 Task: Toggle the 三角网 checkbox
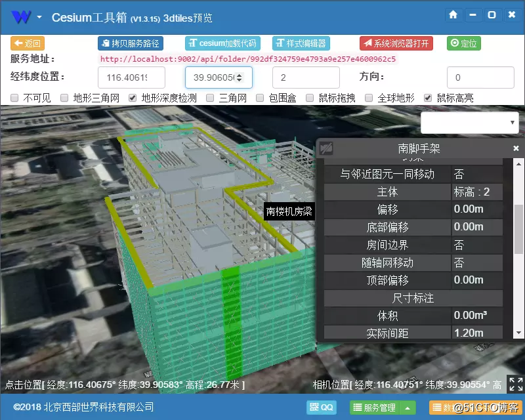210,98
